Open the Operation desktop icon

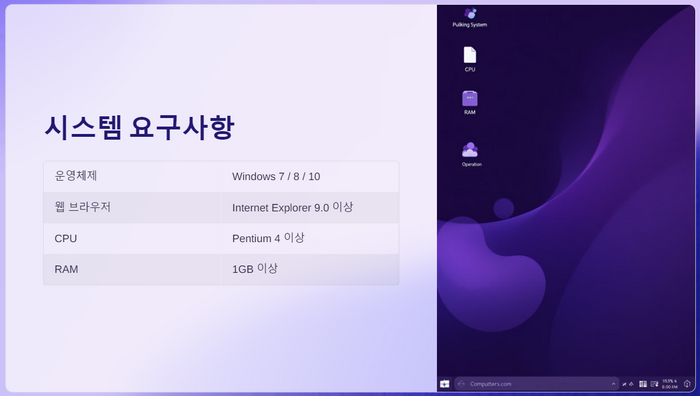471,154
